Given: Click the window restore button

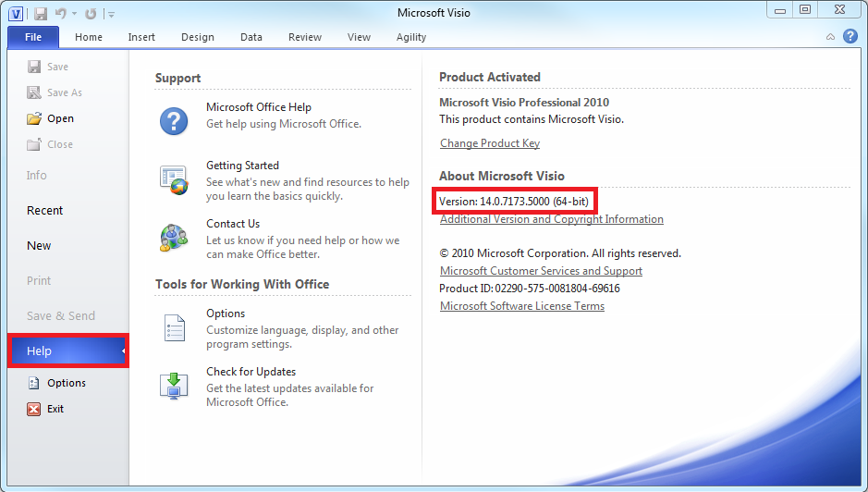Looking at the screenshot, I should pos(805,9).
